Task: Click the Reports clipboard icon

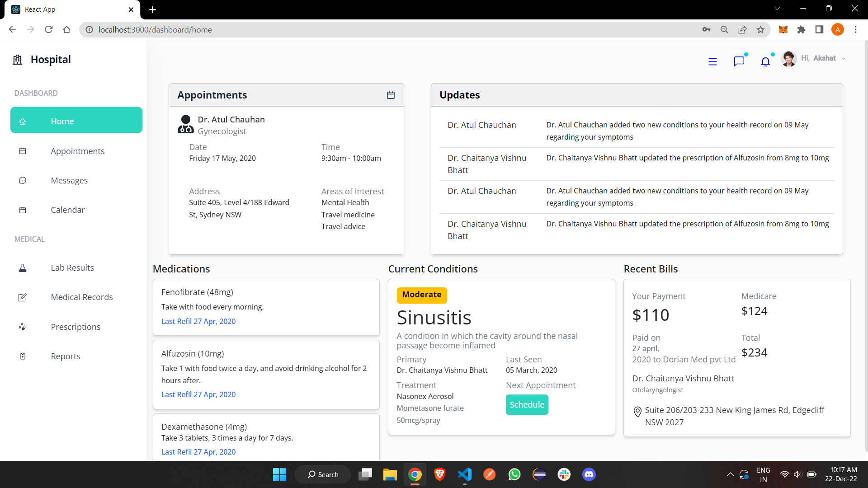Action: coord(23,356)
